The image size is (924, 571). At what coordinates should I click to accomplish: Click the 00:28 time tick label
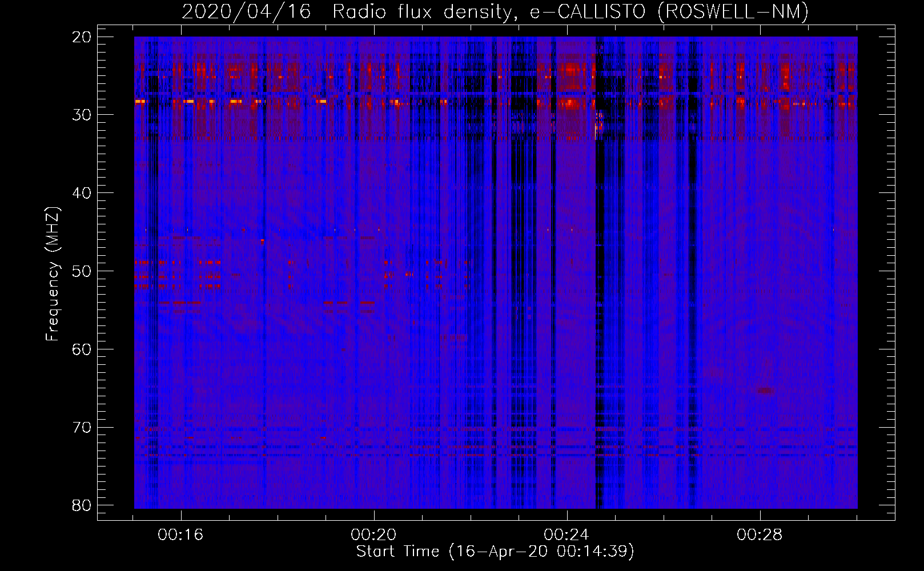(x=760, y=535)
